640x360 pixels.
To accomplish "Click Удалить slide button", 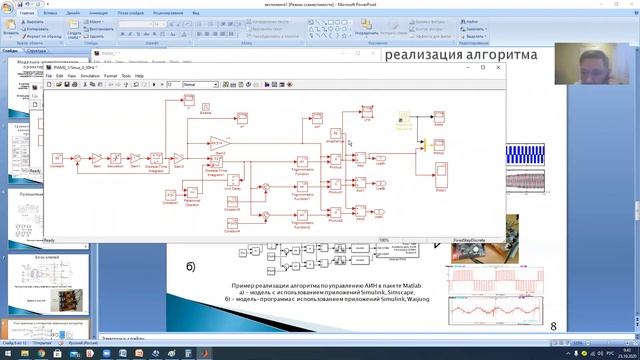I will pos(94,36).
